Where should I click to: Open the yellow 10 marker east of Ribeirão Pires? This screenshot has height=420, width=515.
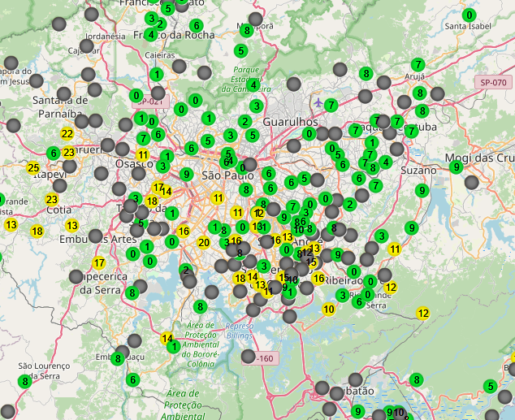coord(329,309)
